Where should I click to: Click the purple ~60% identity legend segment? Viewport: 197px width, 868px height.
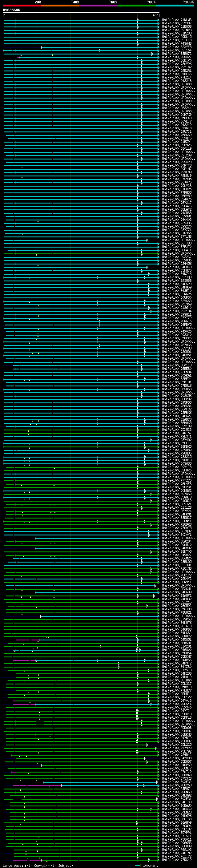click(99, 6)
